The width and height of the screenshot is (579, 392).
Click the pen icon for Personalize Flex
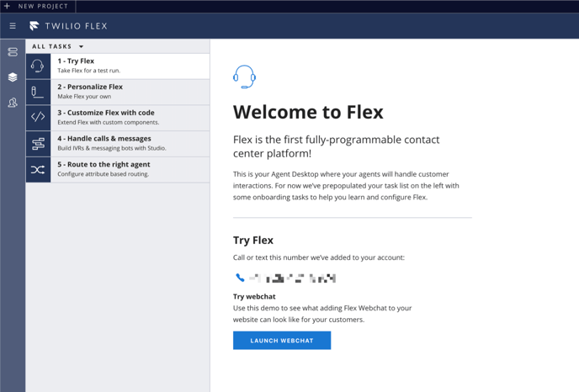pos(38,92)
